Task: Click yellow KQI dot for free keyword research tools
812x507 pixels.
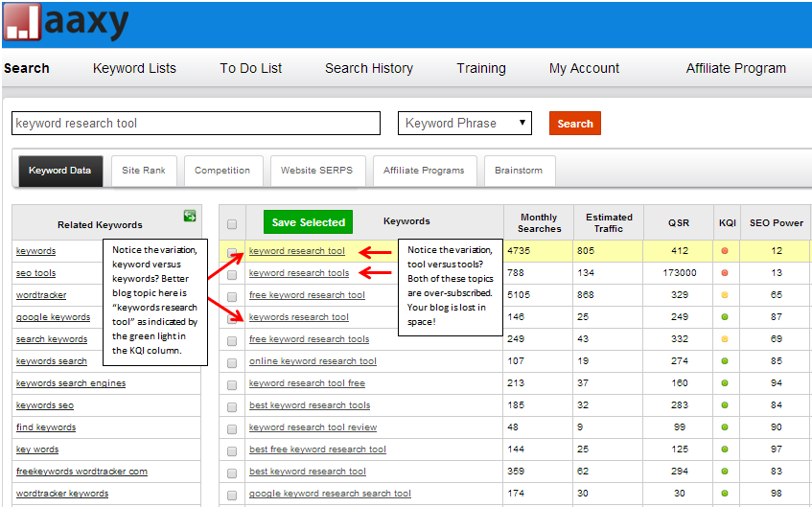Action: [x=725, y=339]
